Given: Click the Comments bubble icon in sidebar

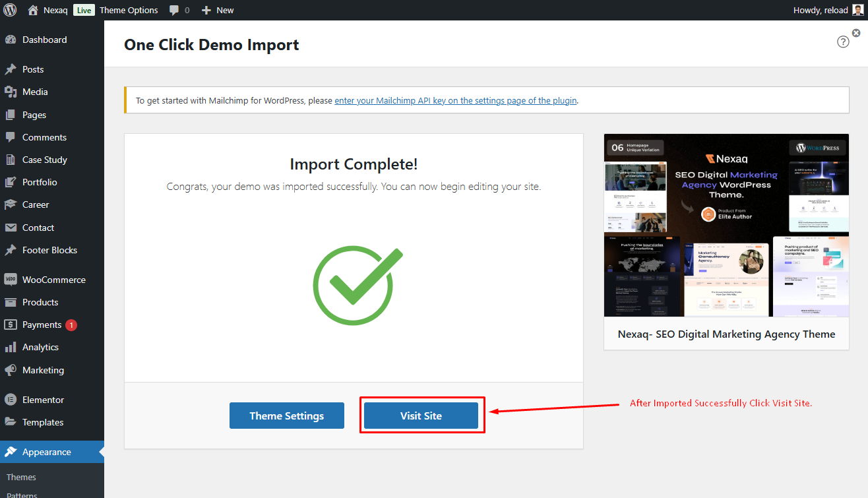Looking at the screenshot, I should coord(11,137).
